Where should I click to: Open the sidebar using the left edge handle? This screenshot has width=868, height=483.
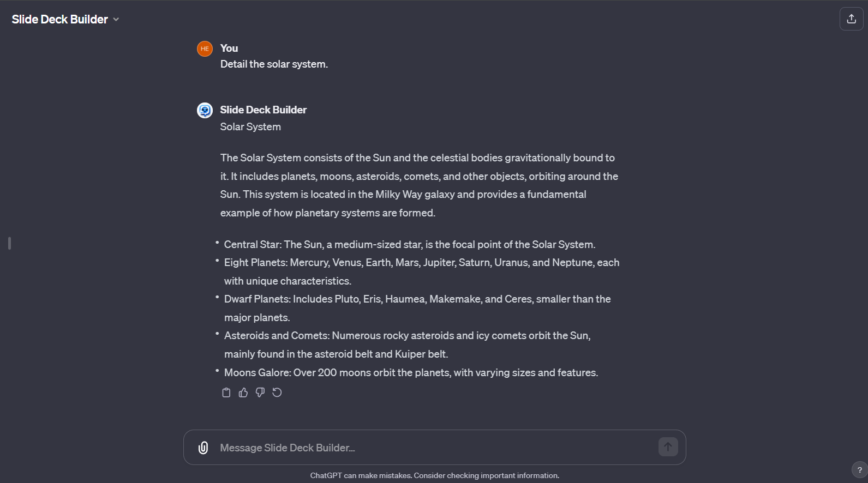tap(9, 243)
